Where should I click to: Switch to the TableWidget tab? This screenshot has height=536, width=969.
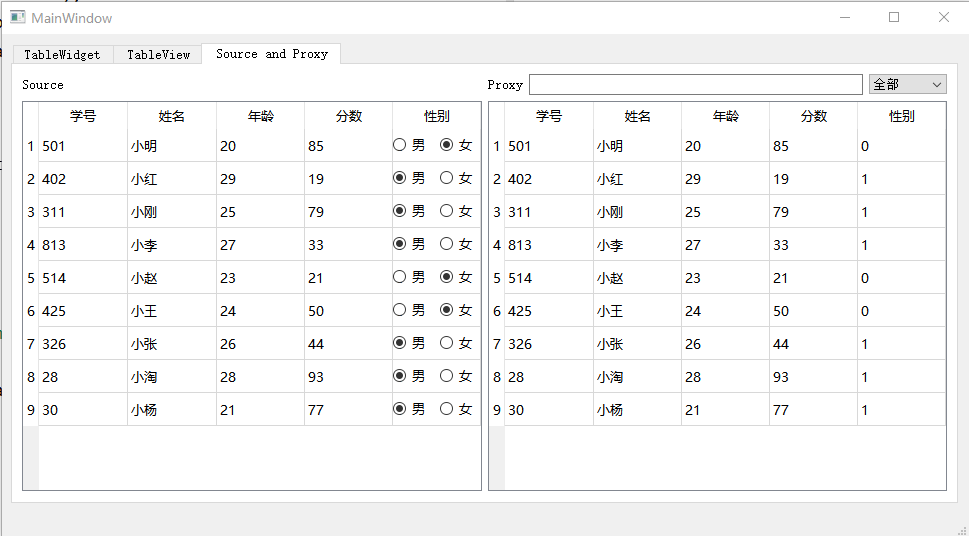(x=62, y=55)
